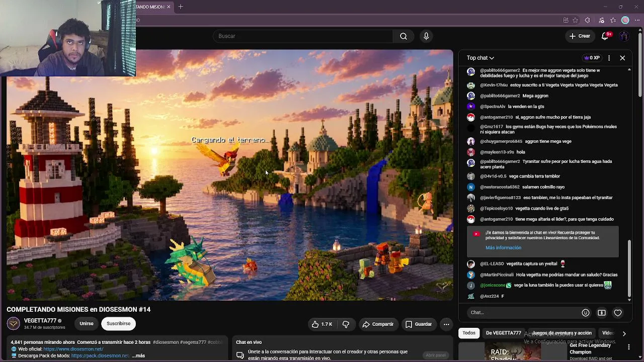Show more category chips with the arrow
Screen dimensions: 644x362
pyautogui.click(x=624, y=333)
